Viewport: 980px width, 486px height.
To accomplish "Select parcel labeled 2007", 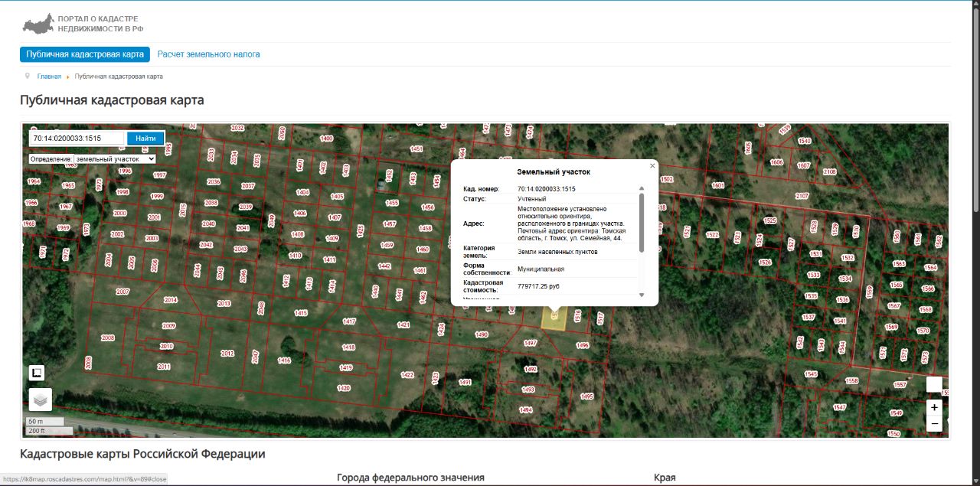I will point(122,292).
